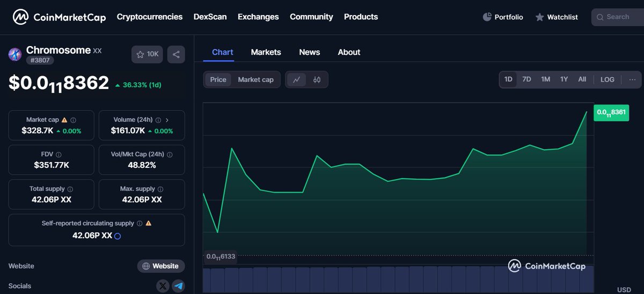Click the 0.0₁₁8361 green price tag on chart
This screenshot has height=294, width=644.
[x=611, y=112]
